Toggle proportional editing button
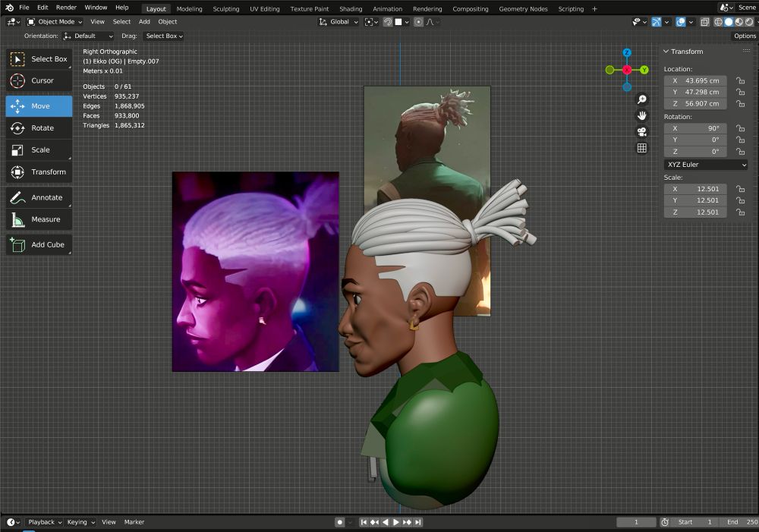Screen dimensions: 759x532 click(418, 22)
